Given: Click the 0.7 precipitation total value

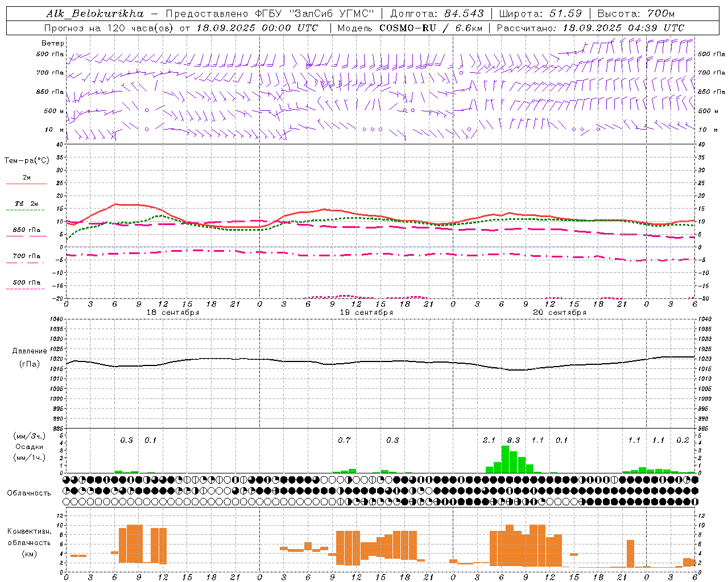Looking at the screenshot, I should point(344,440).
